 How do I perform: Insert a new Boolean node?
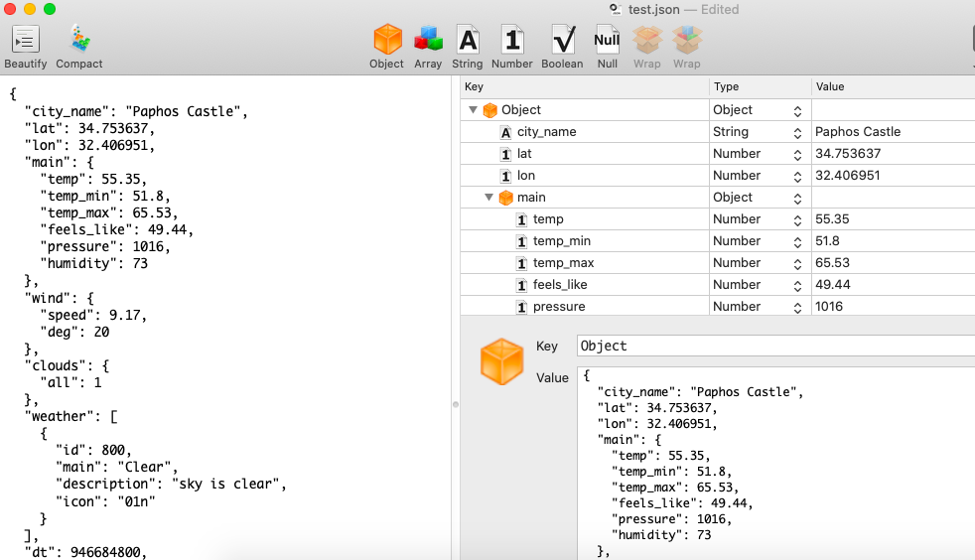pyautogui.click(x=563, y=40)
